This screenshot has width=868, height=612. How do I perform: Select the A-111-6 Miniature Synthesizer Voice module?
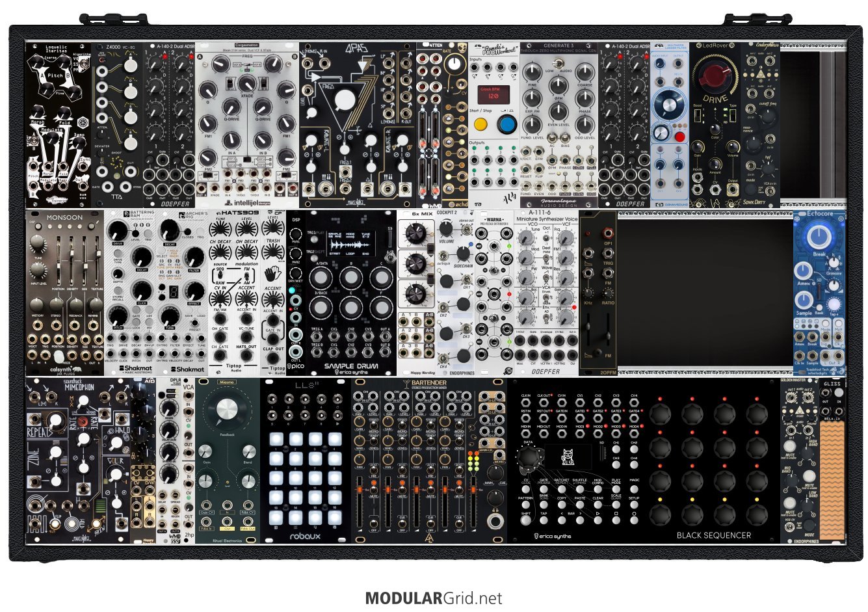(x=546, y=293)
